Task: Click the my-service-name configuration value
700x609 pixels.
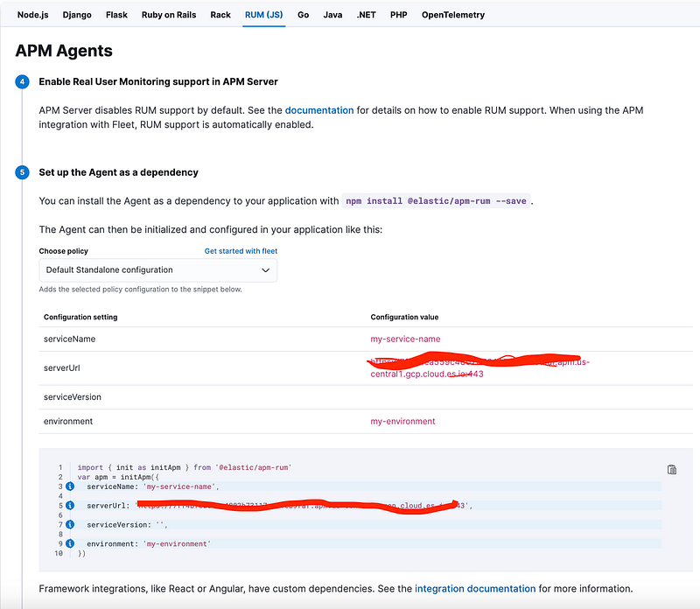Action: click(405, 339)
